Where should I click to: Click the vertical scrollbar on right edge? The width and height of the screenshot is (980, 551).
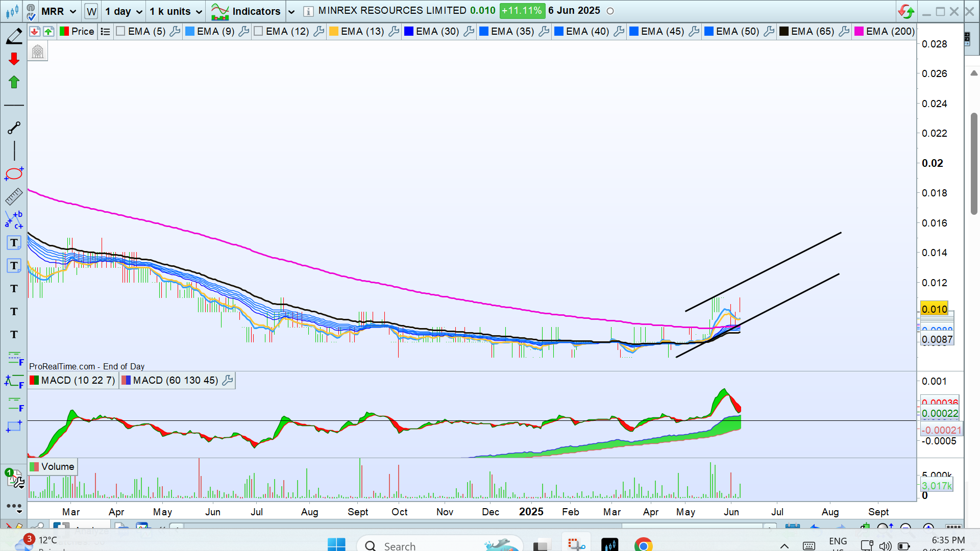coord(974,163)
